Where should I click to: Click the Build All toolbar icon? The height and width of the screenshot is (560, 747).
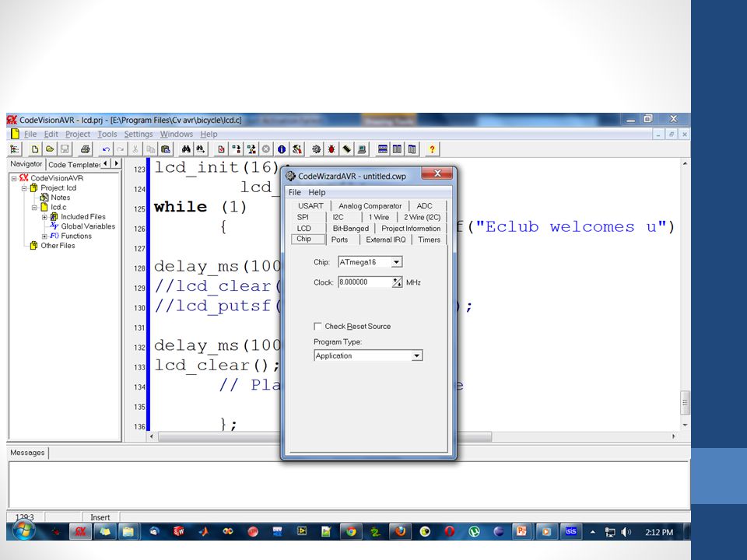pyautogui.click(x=251, y=149)
